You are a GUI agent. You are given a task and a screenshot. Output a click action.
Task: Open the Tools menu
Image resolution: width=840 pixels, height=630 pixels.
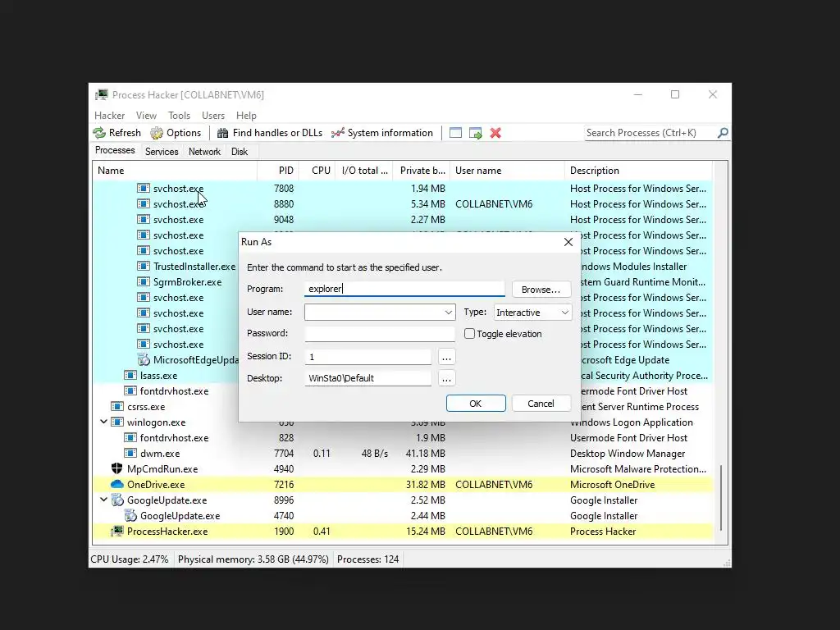(x=179, y=116)
